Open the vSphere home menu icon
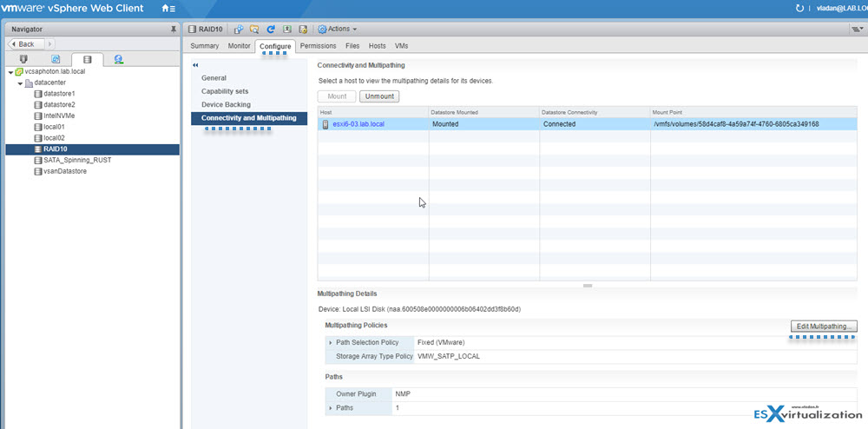This screenshot has width=868, height=429. 168,9
